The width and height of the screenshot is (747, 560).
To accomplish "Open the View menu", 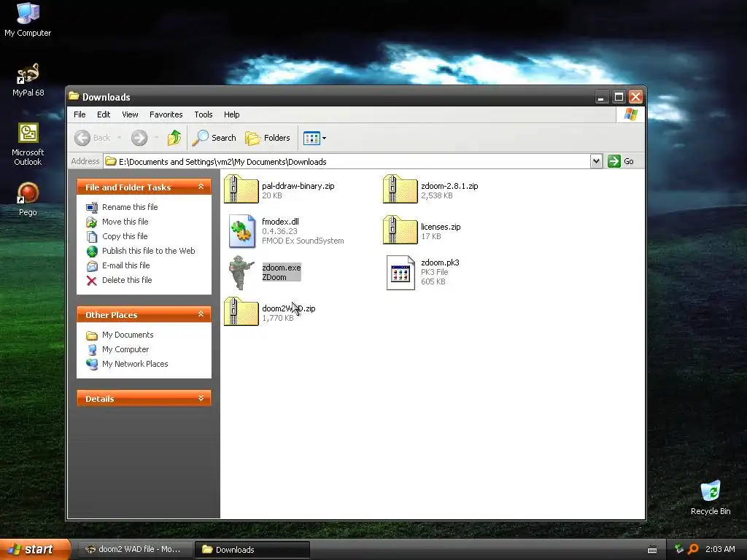I will click(x=130, y=114).
